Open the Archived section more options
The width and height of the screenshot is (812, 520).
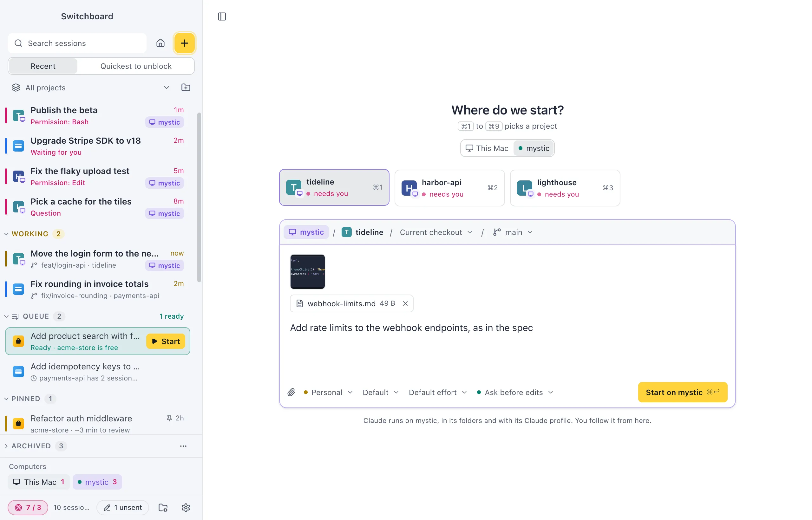click(x=183, y=446)
